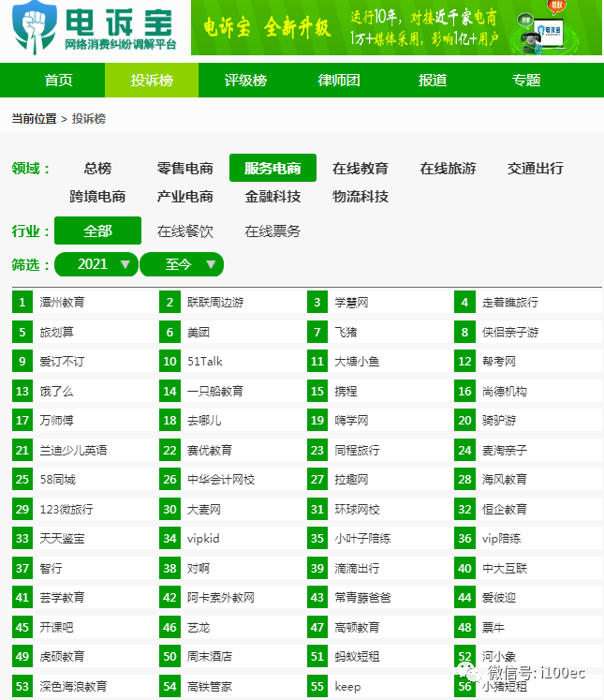
Task: Expand the 至今 end-date dropdown
Action: (182, 264)
